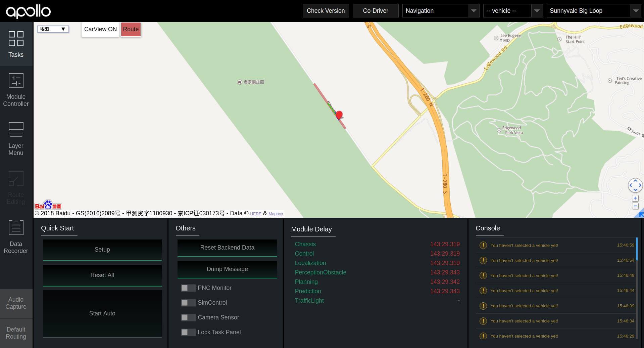Click the Setup button

pos(102,250)
